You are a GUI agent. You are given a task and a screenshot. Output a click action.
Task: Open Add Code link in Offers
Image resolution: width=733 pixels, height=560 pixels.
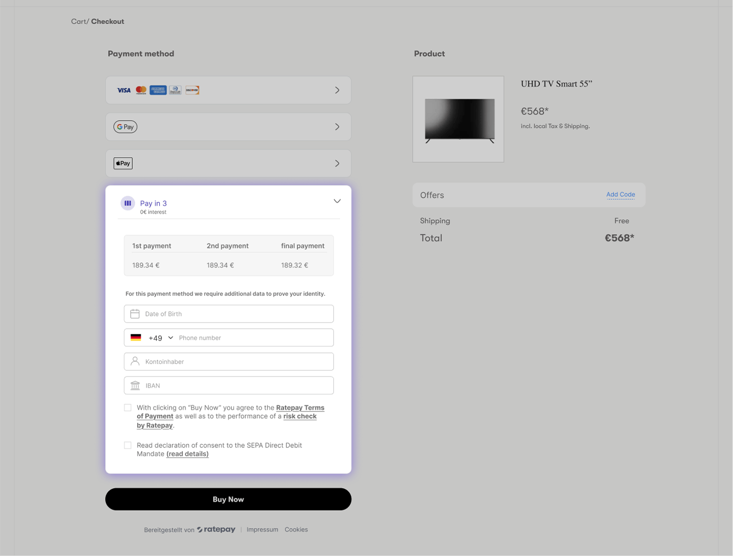click(x=621, y=195)
